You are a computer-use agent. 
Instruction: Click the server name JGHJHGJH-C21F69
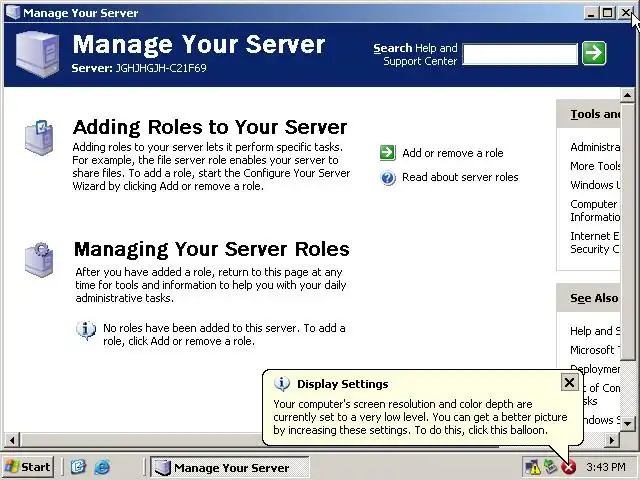[x=161, y=68]
